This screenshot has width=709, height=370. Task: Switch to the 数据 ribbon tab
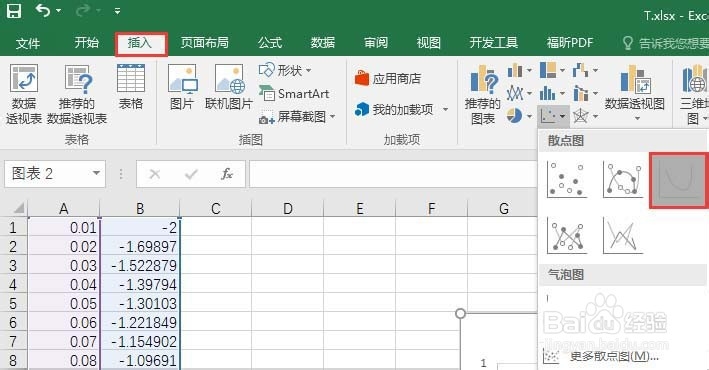pos(323,43)
